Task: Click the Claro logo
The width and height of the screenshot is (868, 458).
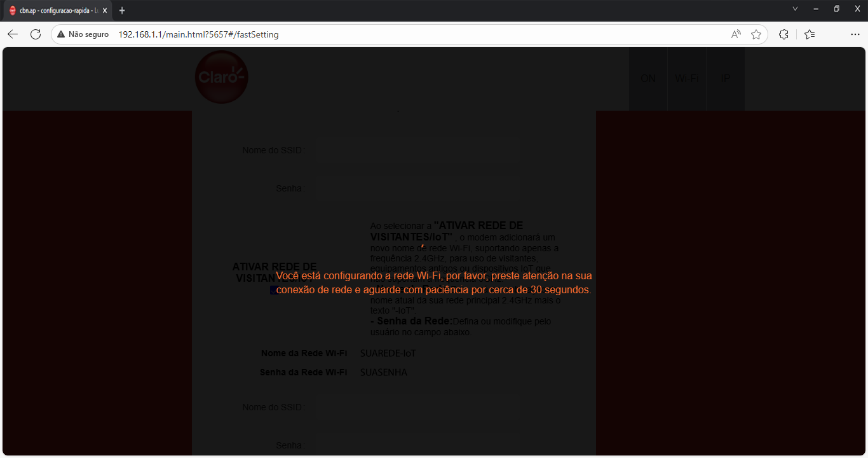Action: (x=221, y=78)
